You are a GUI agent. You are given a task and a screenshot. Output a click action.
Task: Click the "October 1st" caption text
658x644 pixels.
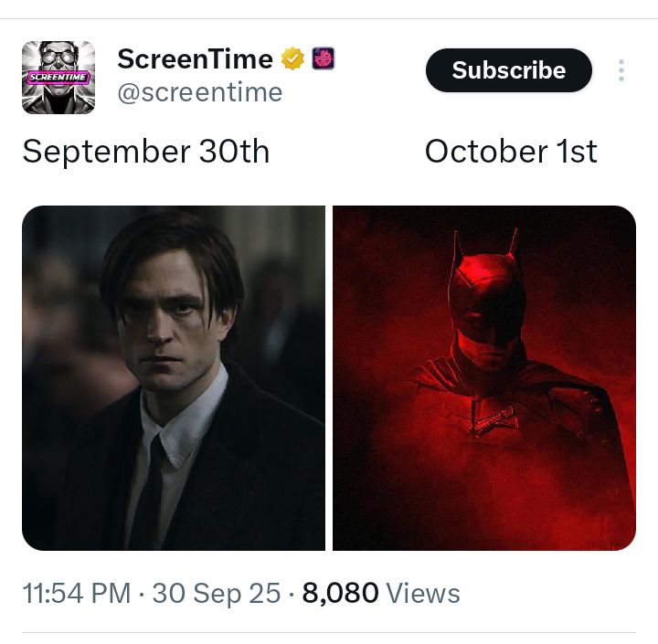(x=511, y=152)
